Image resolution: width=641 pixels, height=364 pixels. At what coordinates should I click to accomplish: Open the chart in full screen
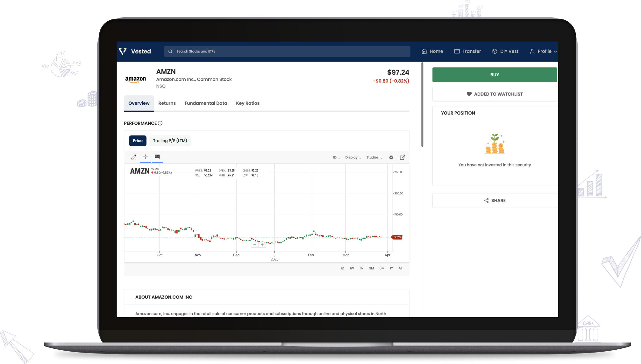click(402, 157)
